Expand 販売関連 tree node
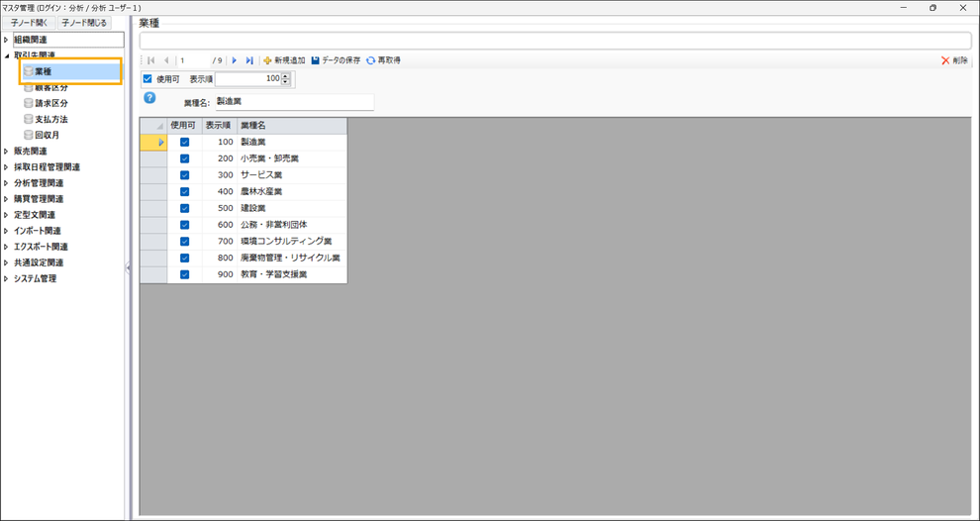Viewport: 980px width, 521px height. (x=6, y=152)
